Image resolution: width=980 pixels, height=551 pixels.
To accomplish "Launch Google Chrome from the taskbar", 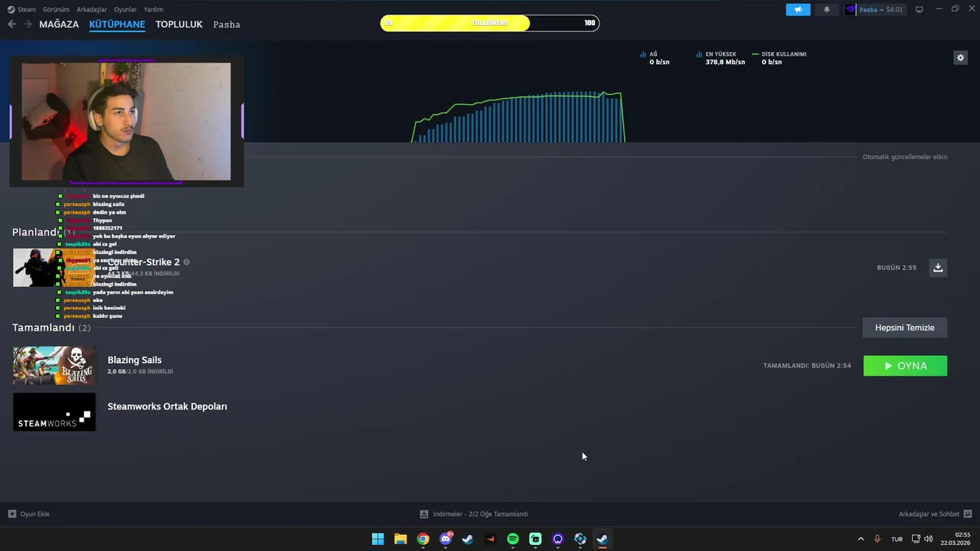I will [423, 539].
